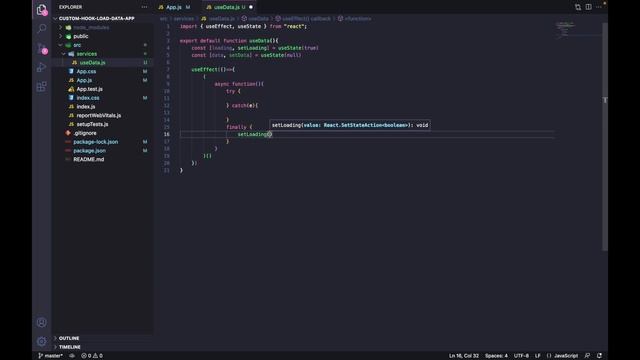This screenshot has height=360, width=640.
Task: Open the errors and warnings indicator
Action: point(92,356)
